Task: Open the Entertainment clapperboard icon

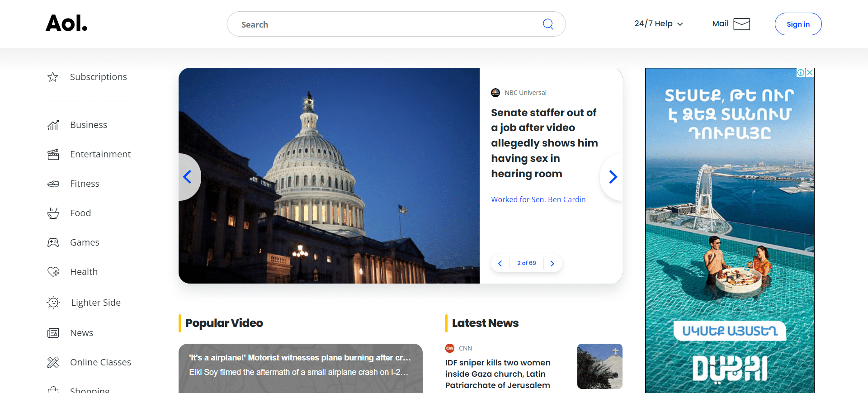Action: click(x=53, y=154)
